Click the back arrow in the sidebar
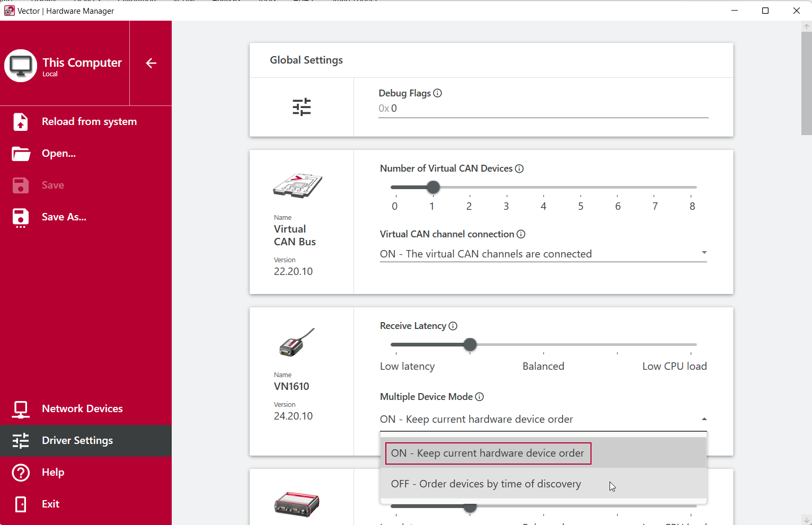 click(x=151, y=63)
